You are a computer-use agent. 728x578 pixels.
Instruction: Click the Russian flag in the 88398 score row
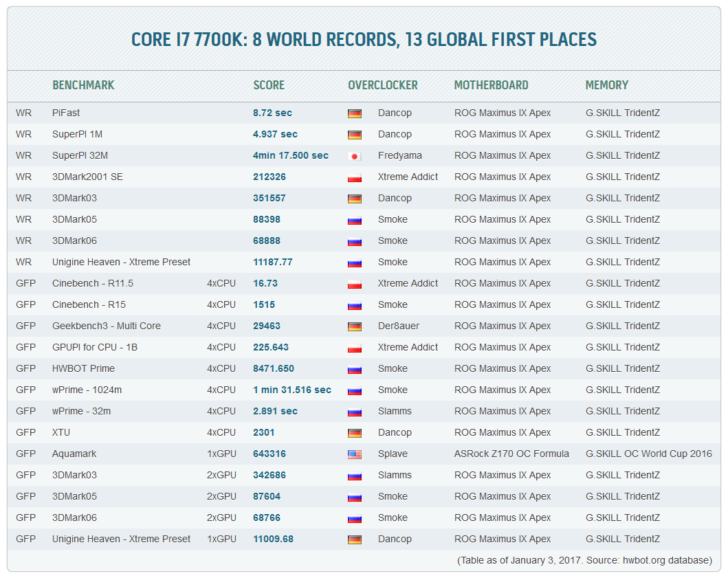coord(355,220)
